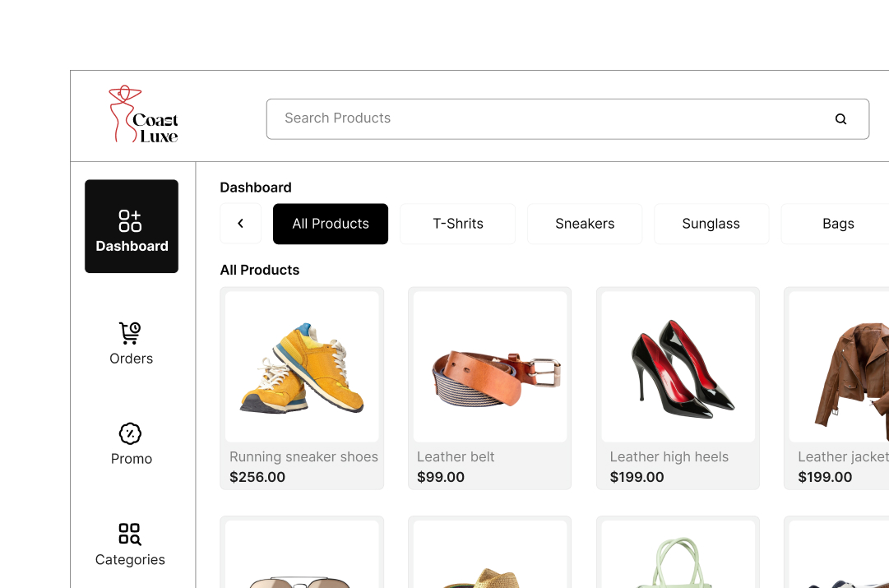Image resolution: width=889 pixels, height=588 pixels.
Task: Open the Promo badge icon
Action: 131,433
